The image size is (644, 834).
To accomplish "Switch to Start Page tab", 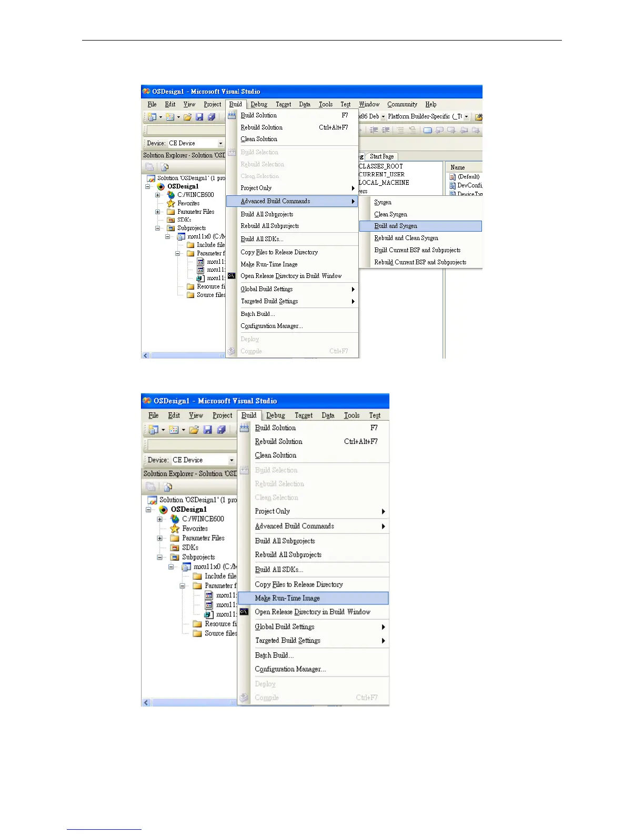I will [381, 156].
